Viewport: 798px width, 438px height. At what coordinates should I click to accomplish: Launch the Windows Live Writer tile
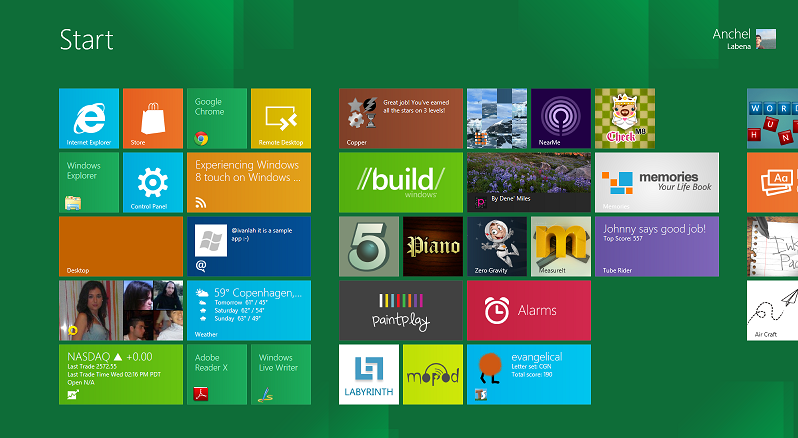tap(281, 374)
